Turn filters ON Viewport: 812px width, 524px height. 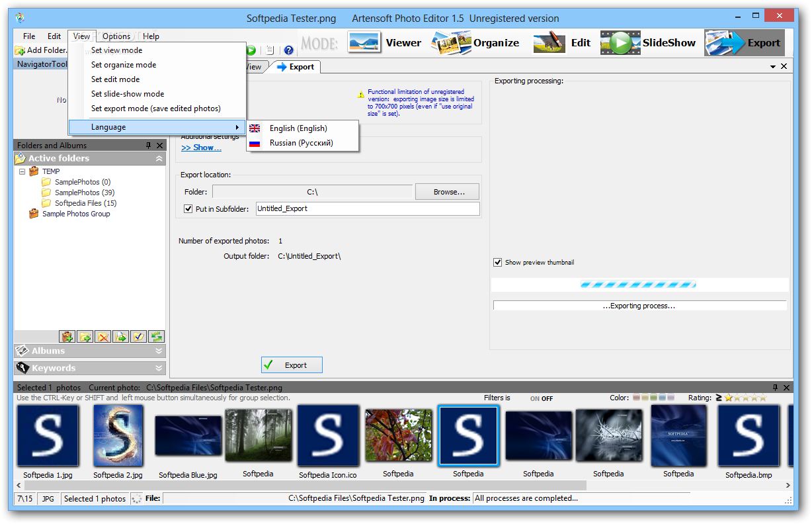(535, 399)
